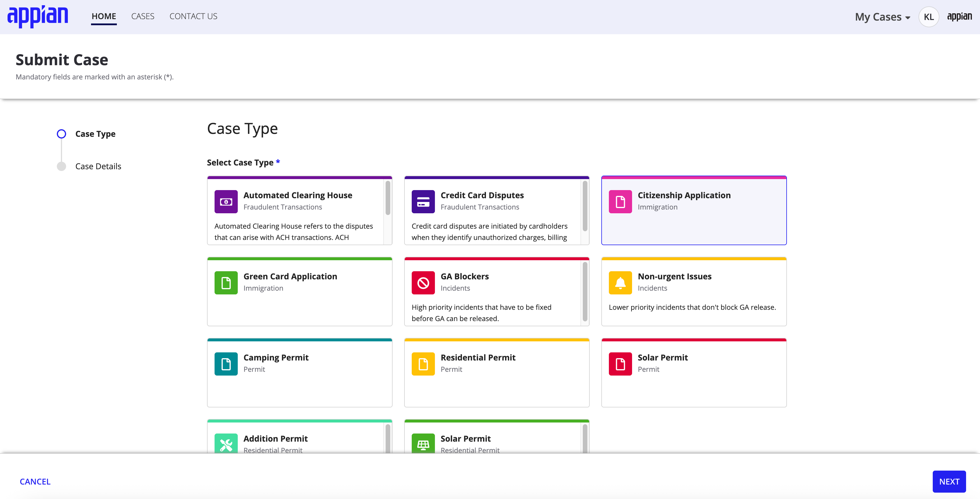Click the Automated Clearing House card scrollbar
Viewport: 980px width, 499px height.
click(388, 198)
